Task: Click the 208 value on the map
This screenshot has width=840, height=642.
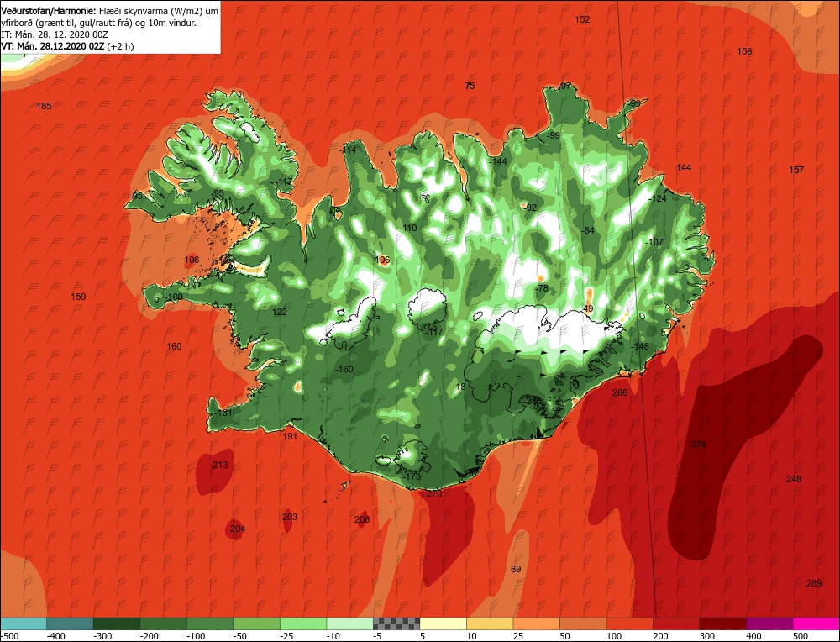Action: (362, 519)
